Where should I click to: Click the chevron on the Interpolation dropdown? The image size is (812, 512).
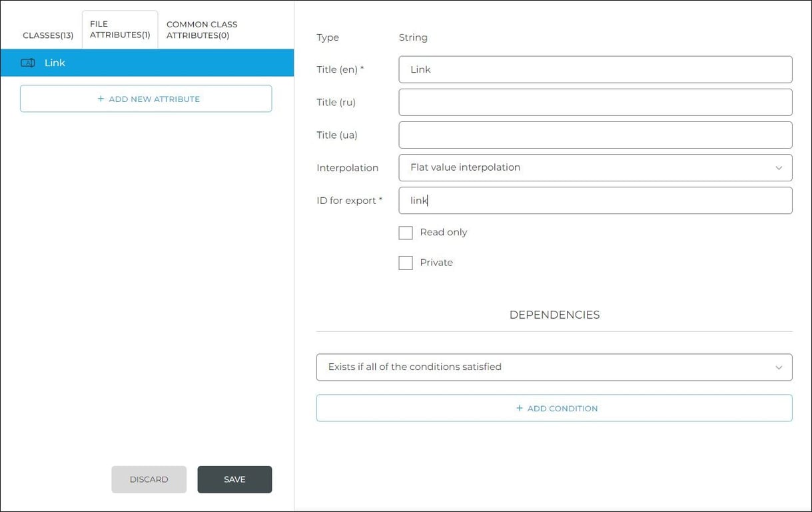click(778, 168)
